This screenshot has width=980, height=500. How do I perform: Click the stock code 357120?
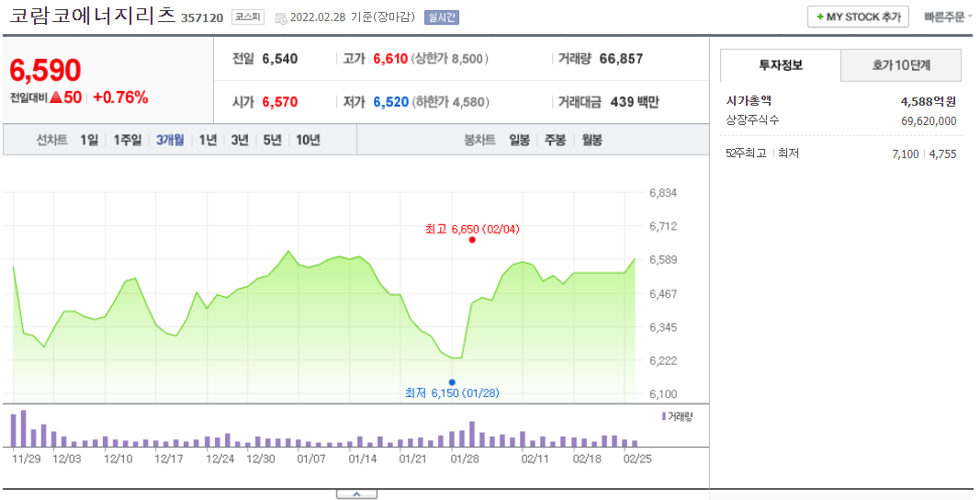[x=202, y=17]
